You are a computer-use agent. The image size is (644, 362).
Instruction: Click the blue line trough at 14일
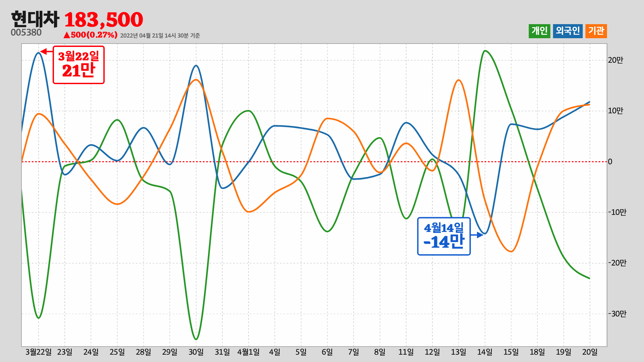click(485, 233)
